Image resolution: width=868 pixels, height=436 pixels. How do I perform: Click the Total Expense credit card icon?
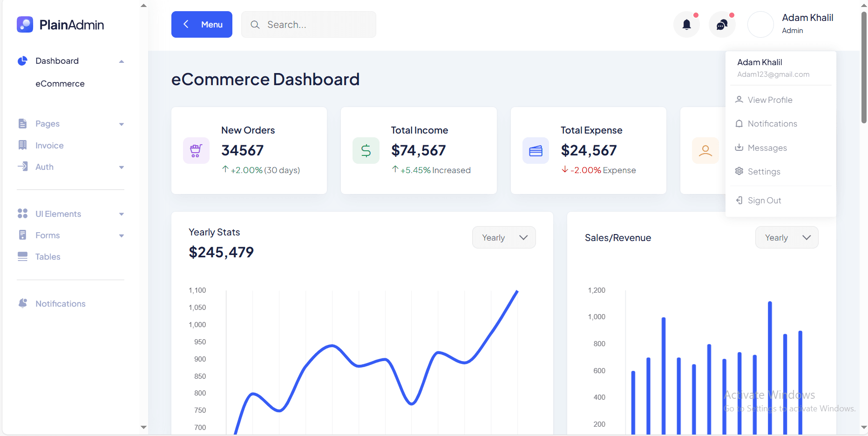536,150
